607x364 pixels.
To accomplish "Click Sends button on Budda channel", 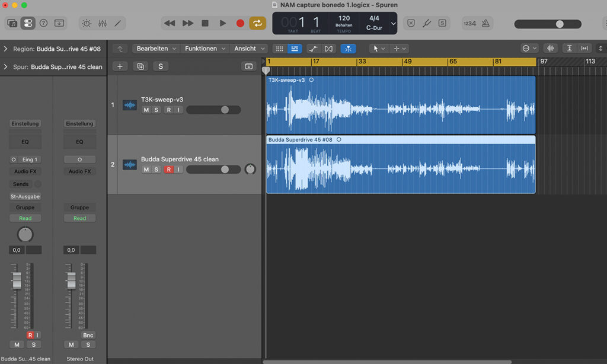I will (21, 184).
